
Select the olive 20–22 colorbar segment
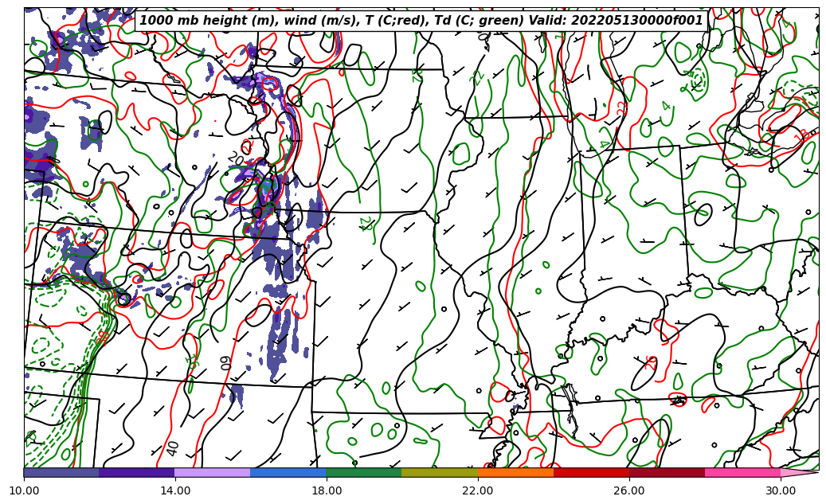point(440,472)
